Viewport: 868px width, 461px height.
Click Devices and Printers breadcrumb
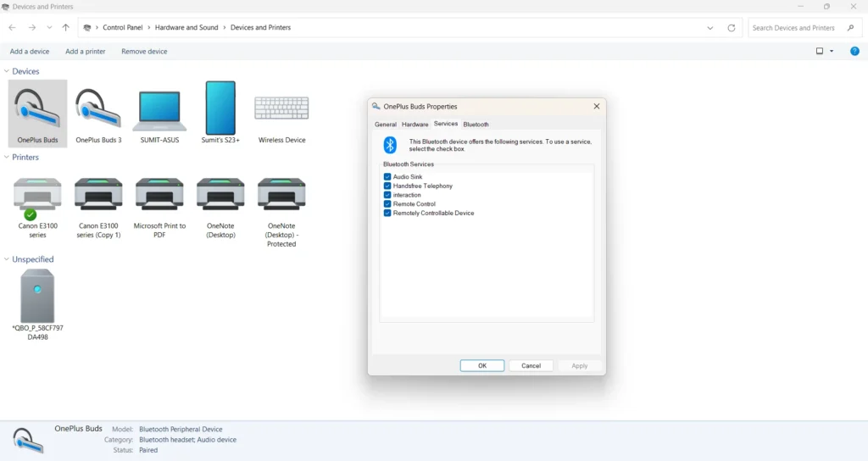(260, 27)
